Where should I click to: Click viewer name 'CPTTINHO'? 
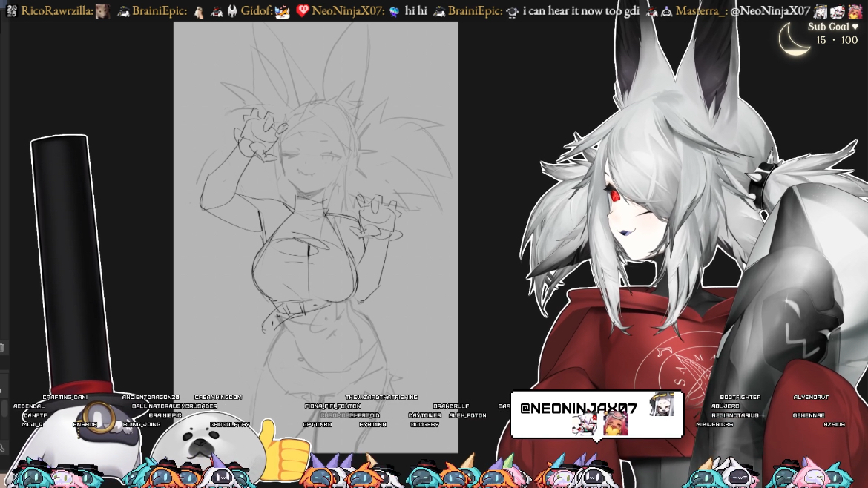[318, 424]
